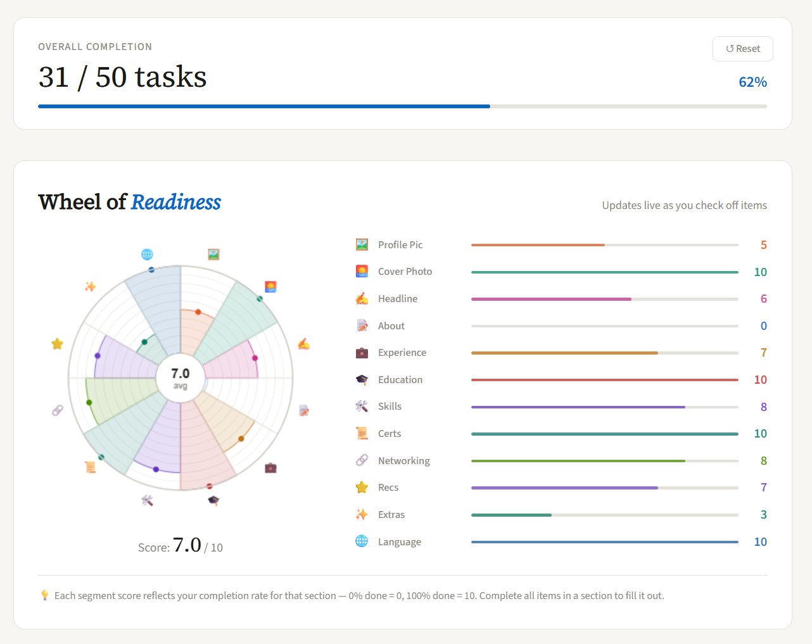Click the Headline progress bar
812x644 pixels.
click(x=605, y=299)
